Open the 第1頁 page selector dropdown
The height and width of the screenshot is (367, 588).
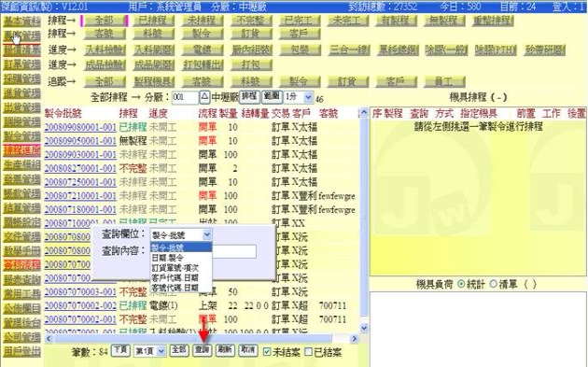point(150,351)
